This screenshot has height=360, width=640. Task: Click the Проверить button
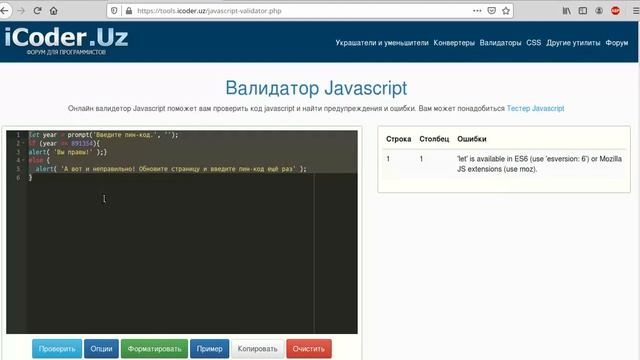click(57, 349)
